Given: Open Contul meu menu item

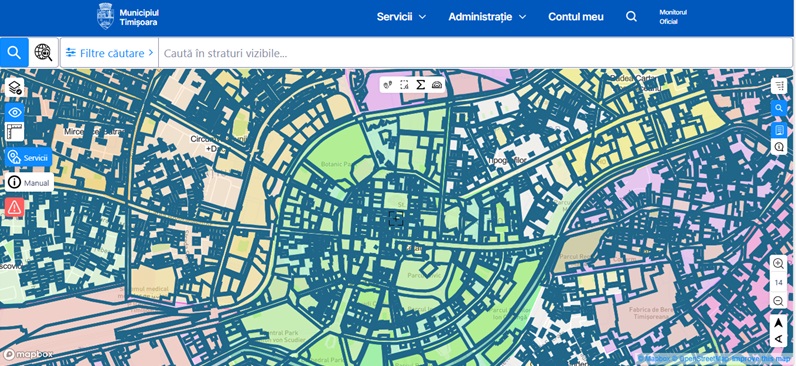Looking at the screenshot, I should tap(576, 17).
